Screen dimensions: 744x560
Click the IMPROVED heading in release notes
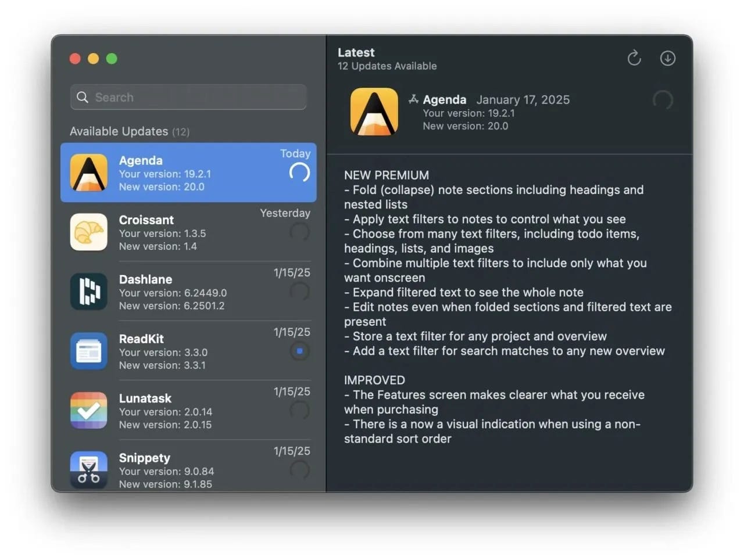coord(374,380)
